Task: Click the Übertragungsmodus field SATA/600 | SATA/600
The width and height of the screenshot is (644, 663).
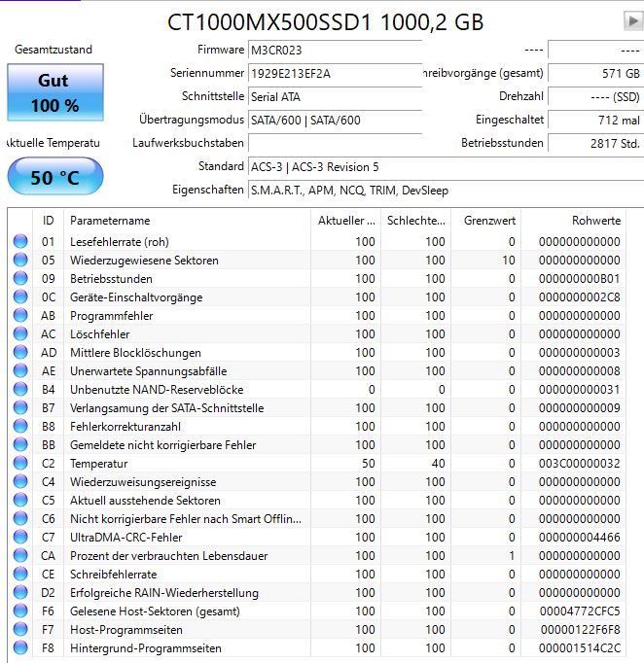Action: click(335, 121)
